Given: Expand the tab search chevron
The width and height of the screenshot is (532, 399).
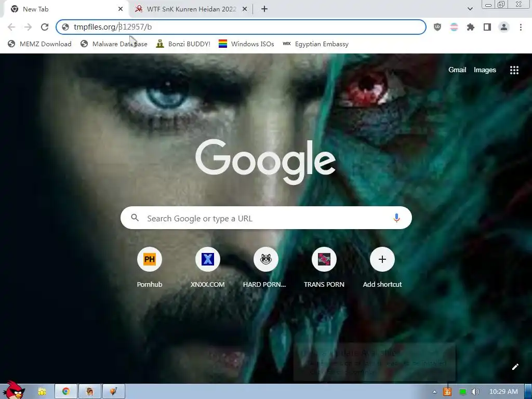Looking at the screenshot, I should pyautogui.click(x=470, y=9).
